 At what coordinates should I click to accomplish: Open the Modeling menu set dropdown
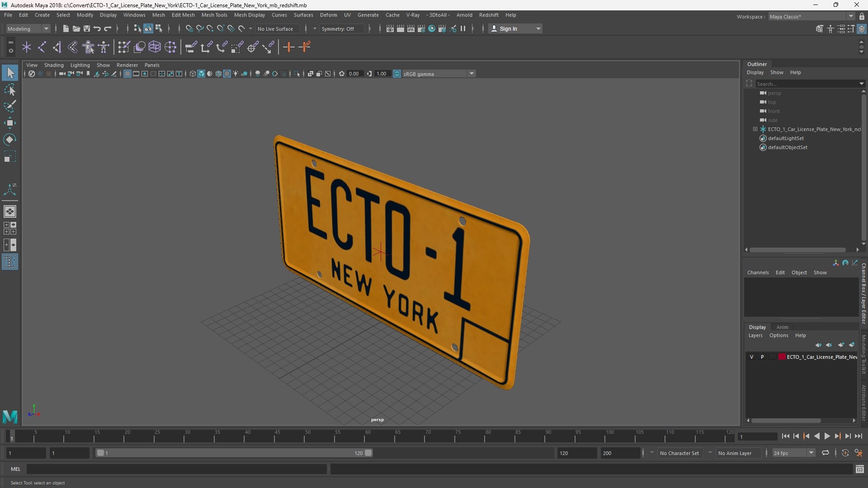tap(28, 28)
